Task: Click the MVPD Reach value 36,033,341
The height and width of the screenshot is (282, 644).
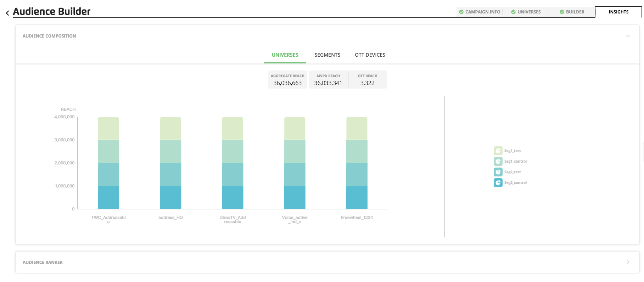Action: coord(328,83)
